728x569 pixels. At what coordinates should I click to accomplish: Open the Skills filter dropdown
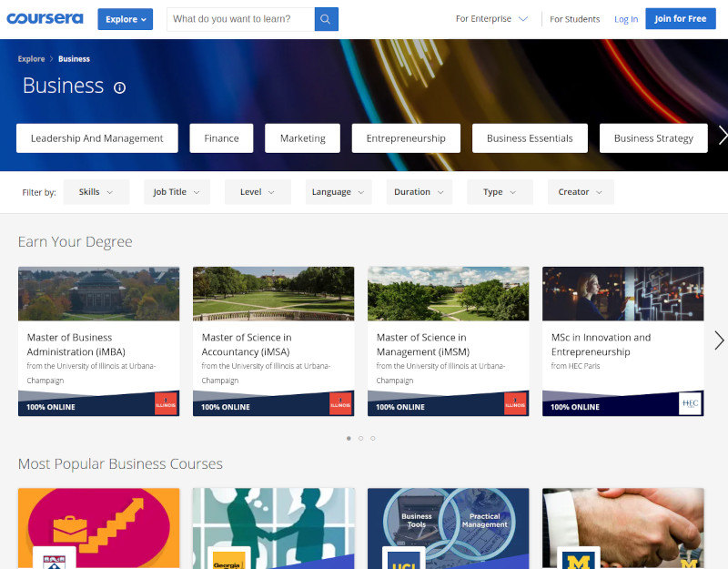(x=96, y=192)
